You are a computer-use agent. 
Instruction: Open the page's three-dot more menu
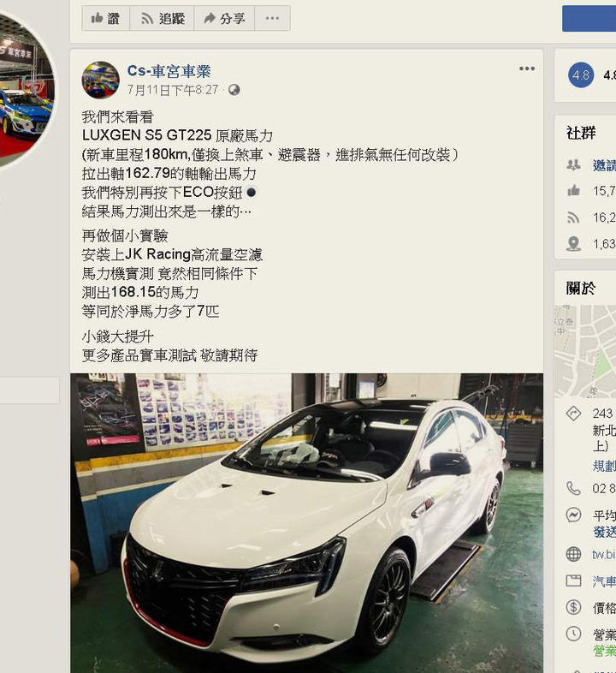[x=272, y=19]
